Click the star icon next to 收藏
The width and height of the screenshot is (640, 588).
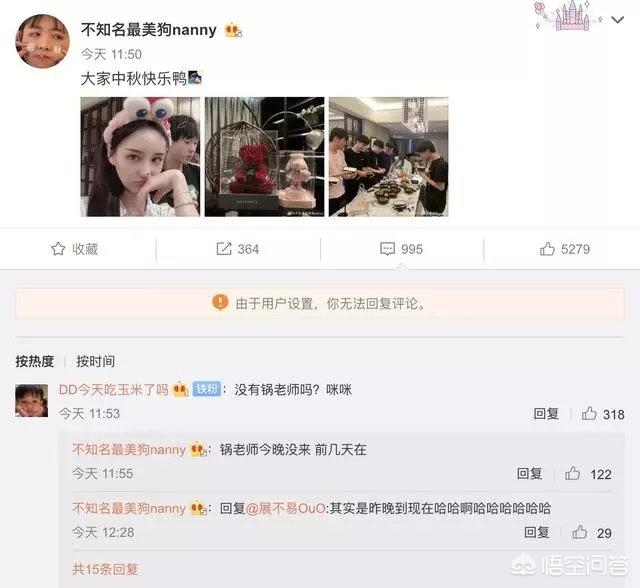(x=58, y=249)
